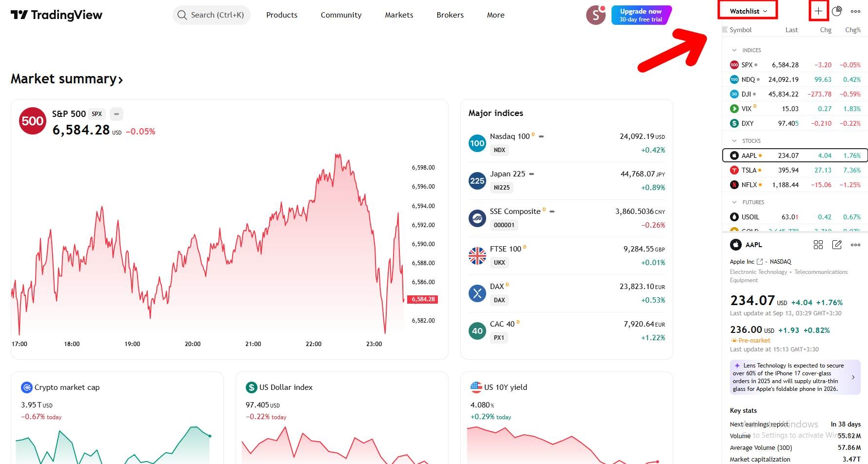Open the Market summary link
This screenshot has width=868, height=464.
tap(67, 79)
